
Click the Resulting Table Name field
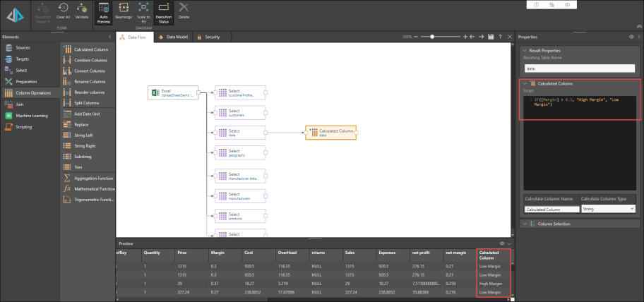pyautogui.click(x=579, y=68)
